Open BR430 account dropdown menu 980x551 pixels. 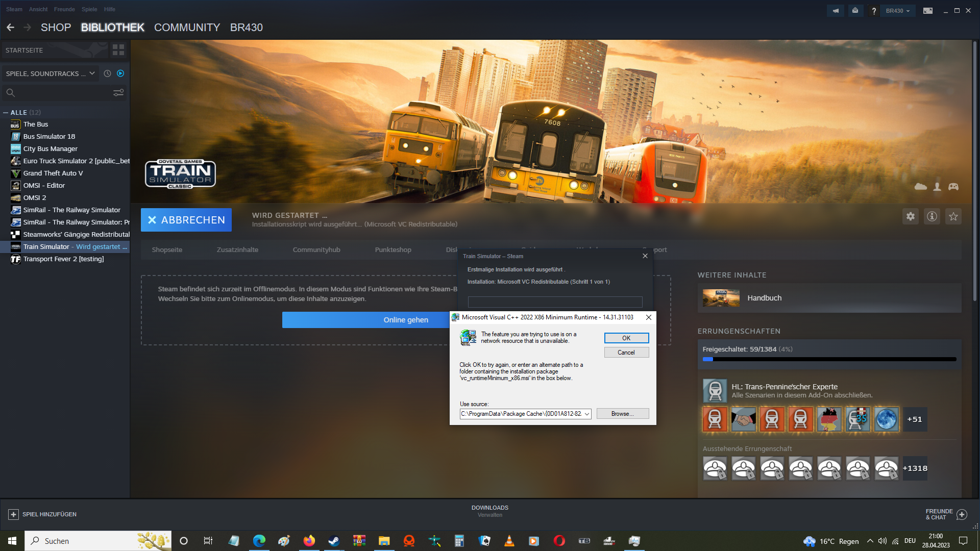(x=898, y=10)
